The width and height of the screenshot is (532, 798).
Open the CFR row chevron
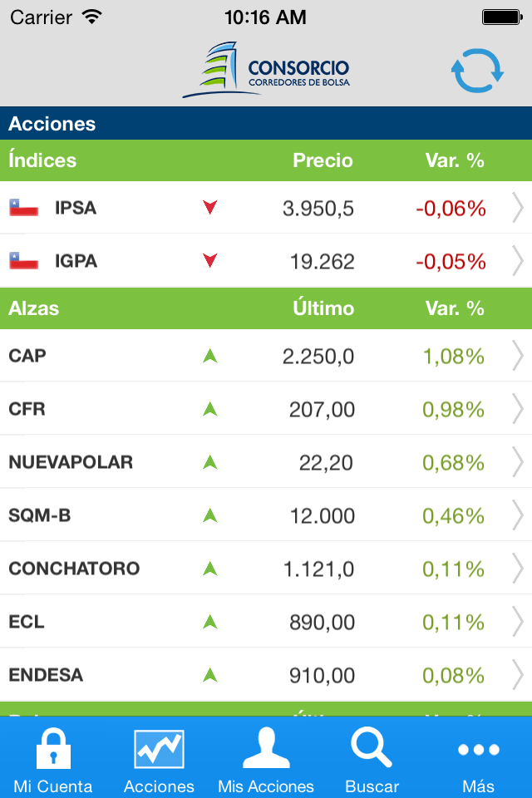(x=517, y=409)
